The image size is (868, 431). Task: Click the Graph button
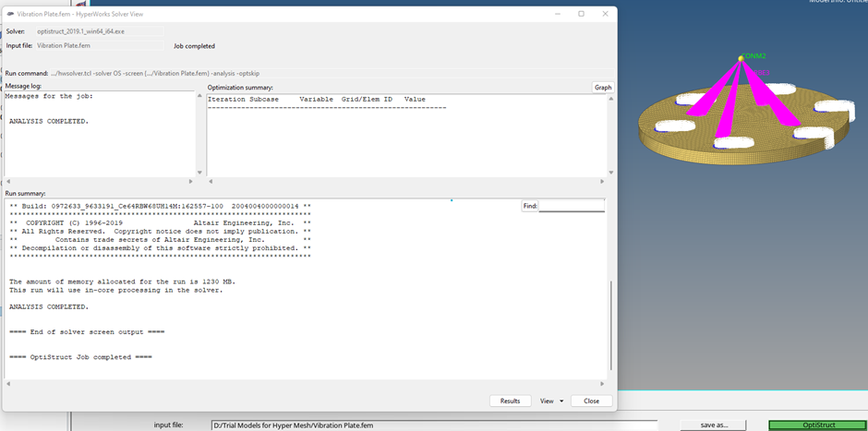tap(603, 88)
